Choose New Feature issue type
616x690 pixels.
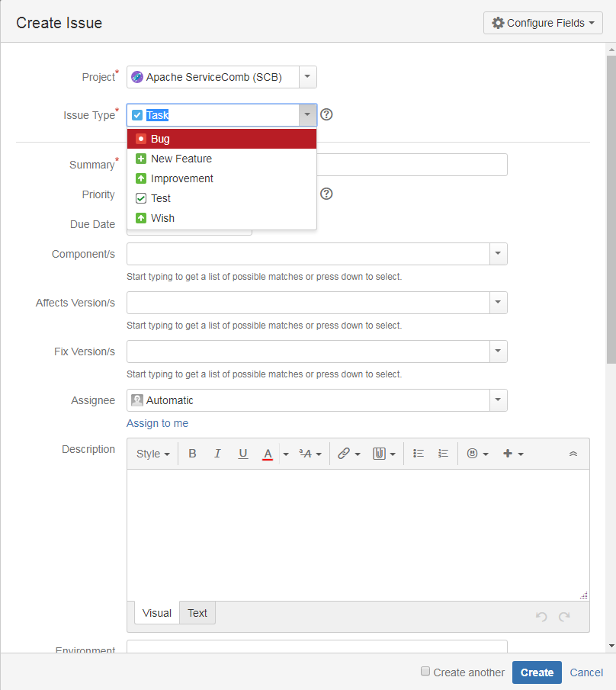coord(181,159)
